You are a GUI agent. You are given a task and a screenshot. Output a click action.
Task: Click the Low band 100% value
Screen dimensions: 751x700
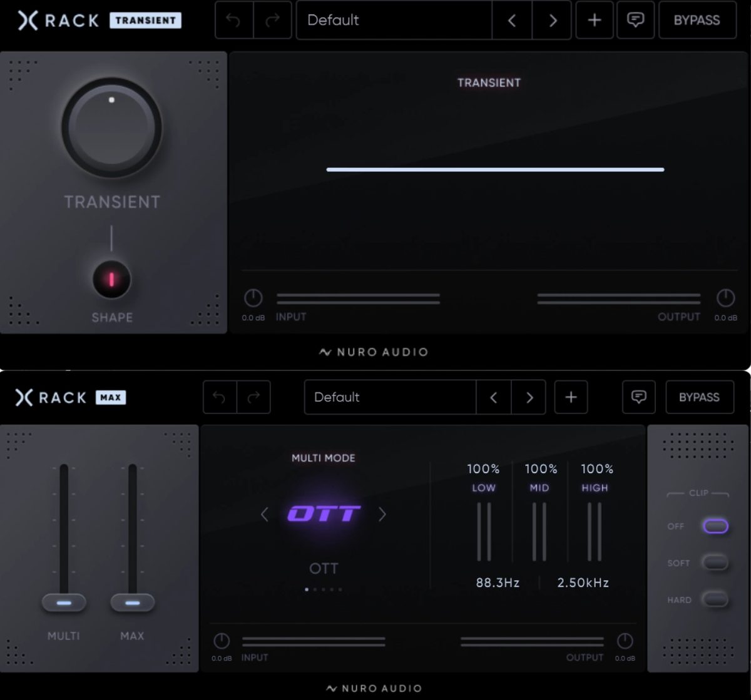[483, 469]
